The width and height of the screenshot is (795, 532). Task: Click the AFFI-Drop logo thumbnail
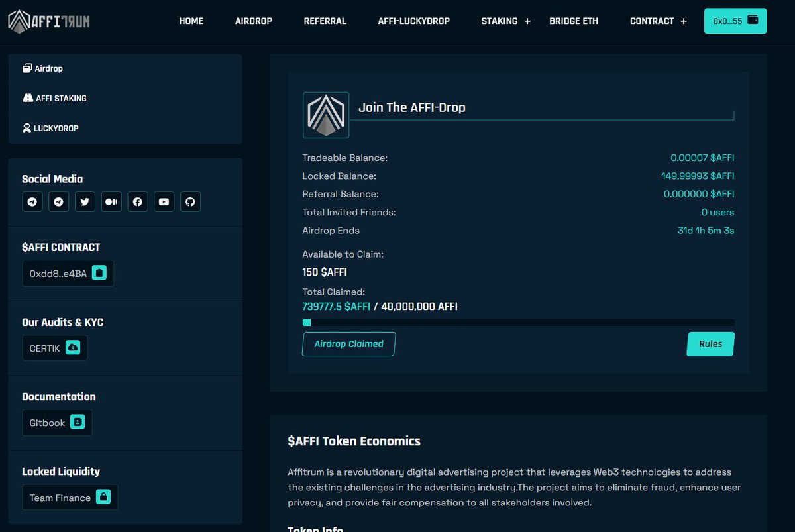326,115
